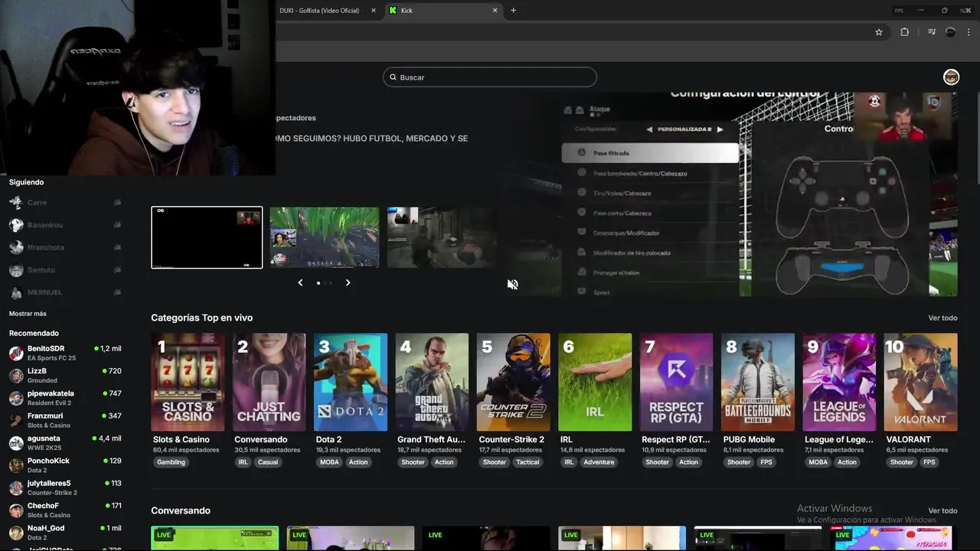980x551 pixels.
Task: Click Action tag under League of Legends
Action: (847, 462)
